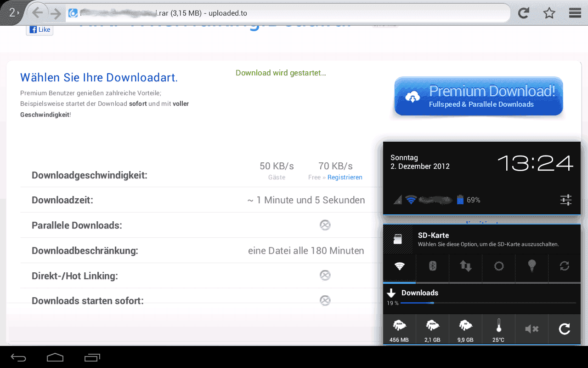588x368 pixels.
Task: Refresh the system info widget
Action: click(565, 329)
